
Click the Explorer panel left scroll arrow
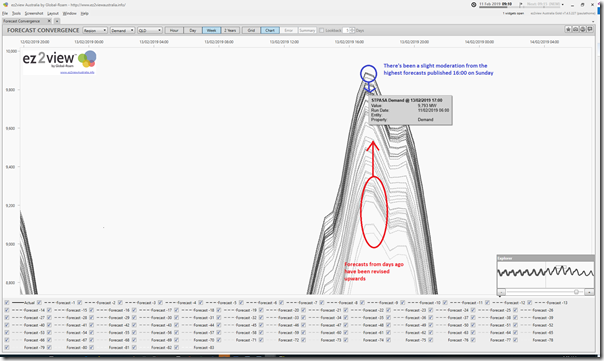[x=501, y=292]
